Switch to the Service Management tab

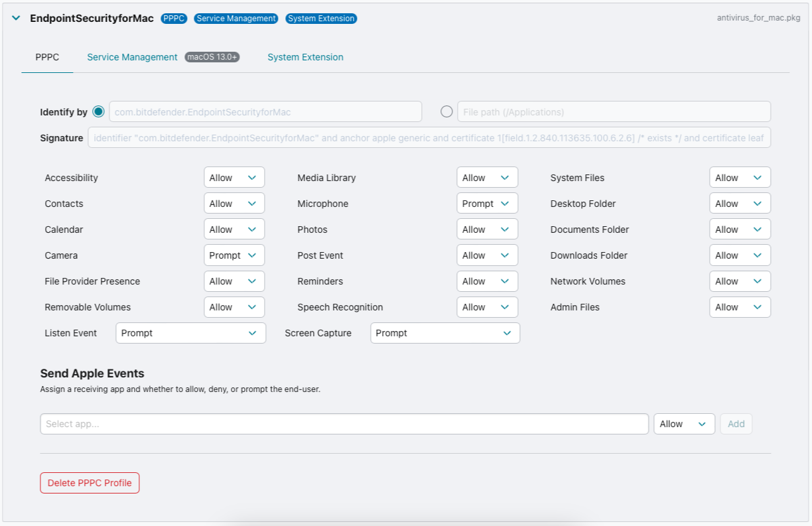[132, 57]
